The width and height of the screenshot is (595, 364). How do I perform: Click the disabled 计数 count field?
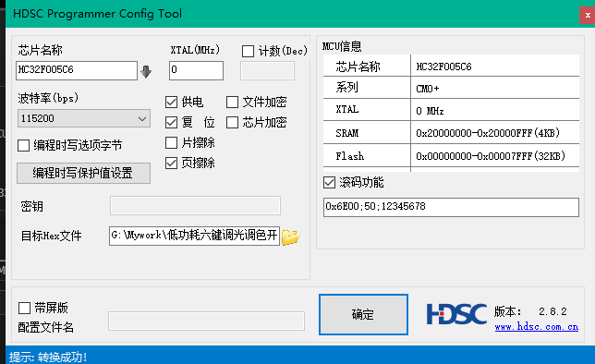267,70
